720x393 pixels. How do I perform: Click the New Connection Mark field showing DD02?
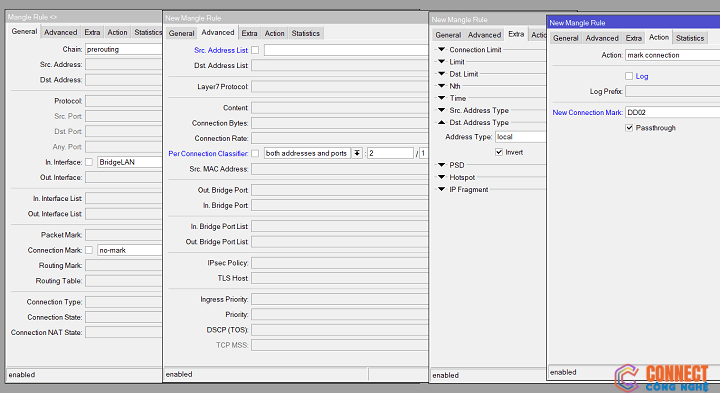[x=672, y=112]
